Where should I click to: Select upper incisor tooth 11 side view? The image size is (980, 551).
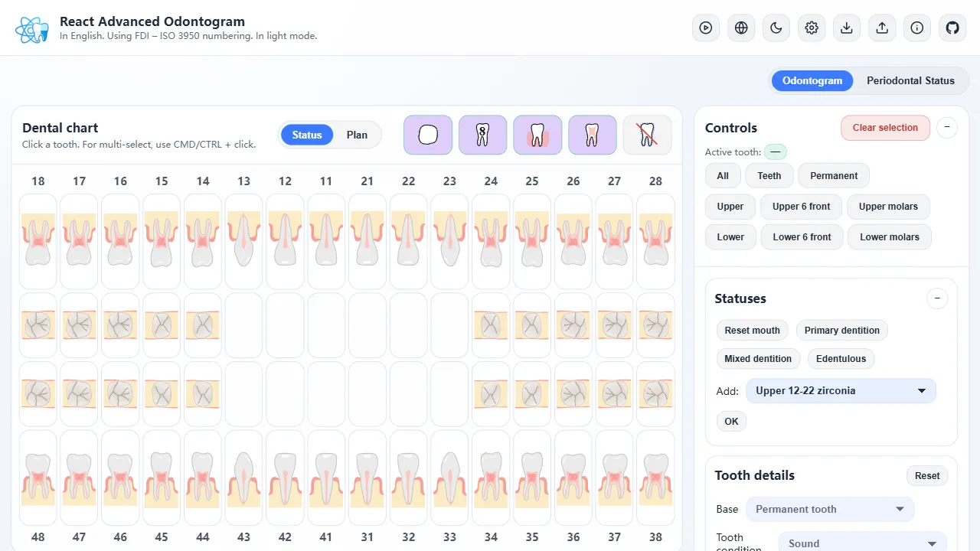coord(326,241)
